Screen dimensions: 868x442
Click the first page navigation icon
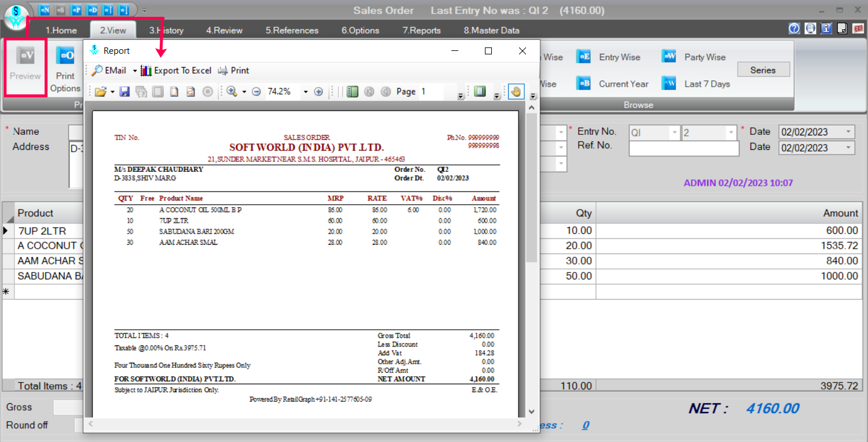[369, 91]
